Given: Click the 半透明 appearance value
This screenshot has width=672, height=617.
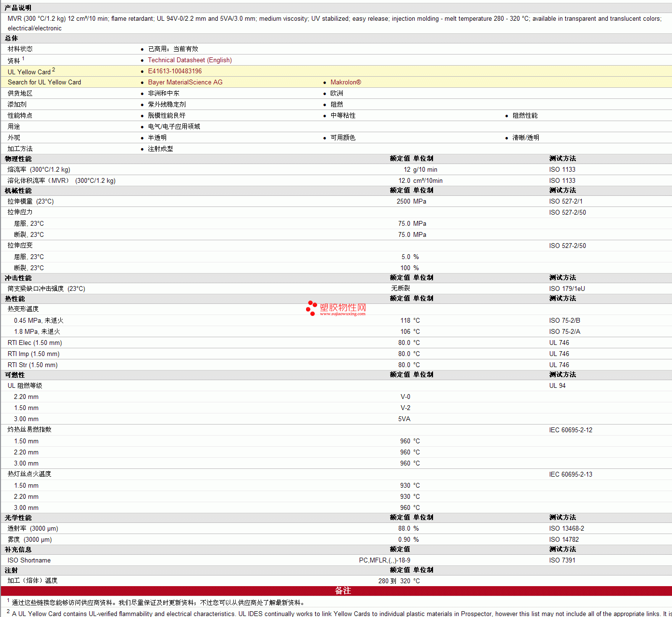Looking at the screenshot, I should click(157, 138).
